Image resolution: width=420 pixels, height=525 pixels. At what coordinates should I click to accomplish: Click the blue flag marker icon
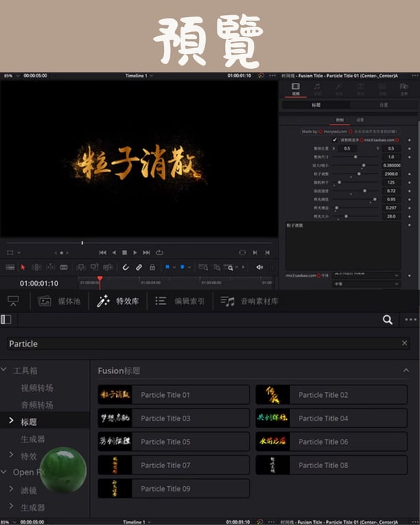pyautogui.click(x=167, y=267)
